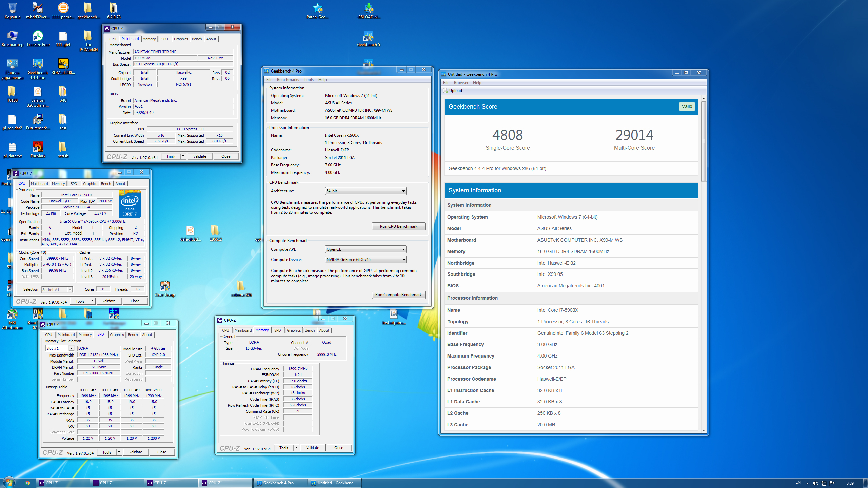The image size is (868, 488).
Task: Click the Valid badge in Geekbench Score header
Action: tap(687, 106)
